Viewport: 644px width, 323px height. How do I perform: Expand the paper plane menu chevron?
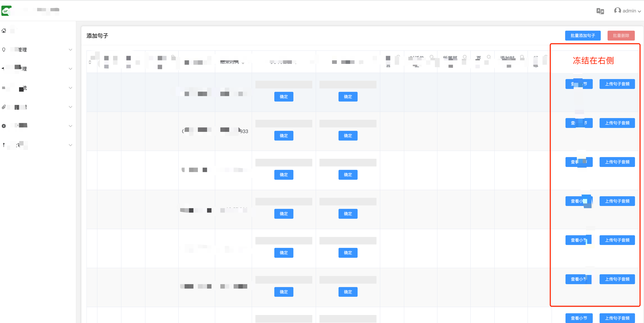click(70, 68)
